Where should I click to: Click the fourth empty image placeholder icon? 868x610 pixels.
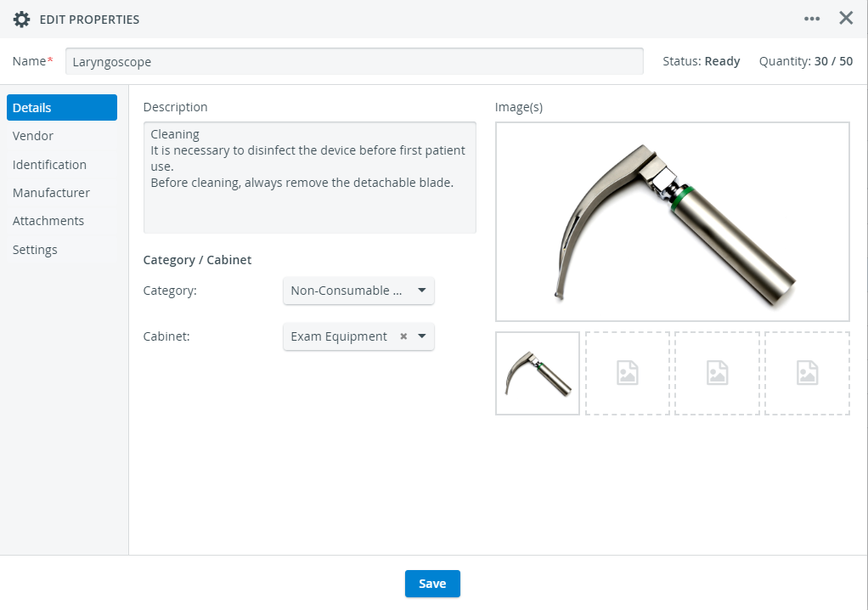click(807, 373)
